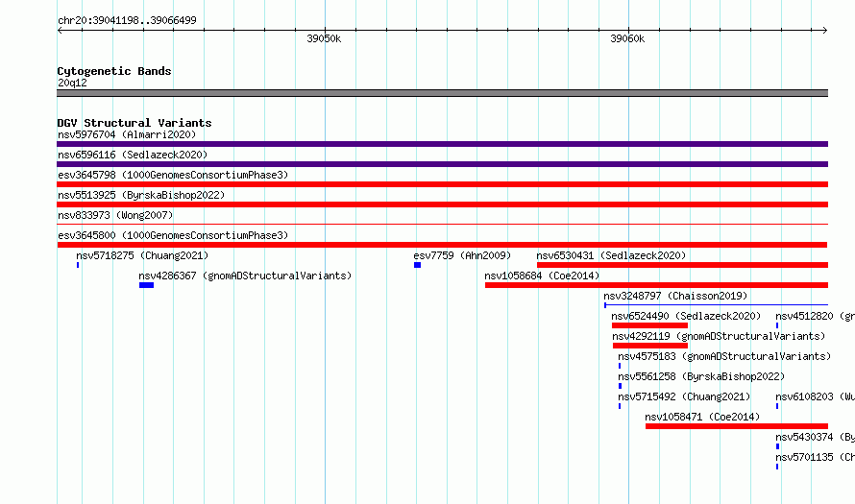Select the small blue mark under nsv5715492
This screenshot has height=504, width=855.
620,406
